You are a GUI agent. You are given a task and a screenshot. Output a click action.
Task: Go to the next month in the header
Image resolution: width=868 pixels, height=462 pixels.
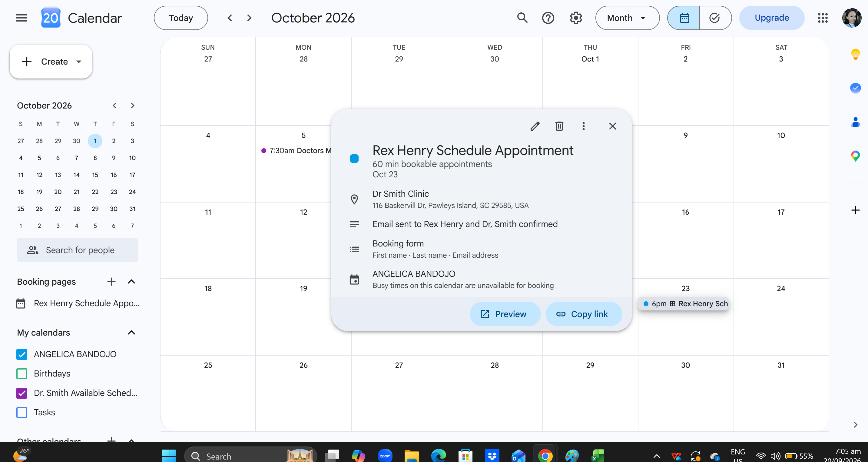pyautogui.click(x=249, y=18)
